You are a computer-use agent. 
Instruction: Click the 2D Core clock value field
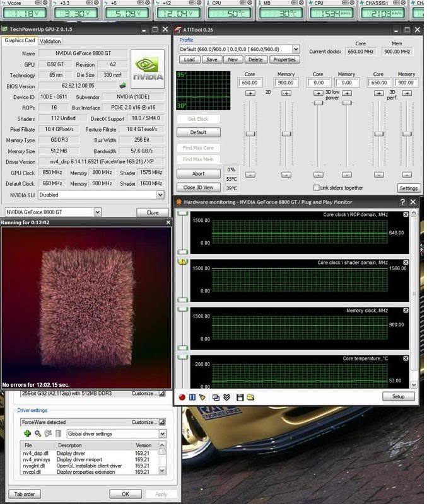[250, 83]
